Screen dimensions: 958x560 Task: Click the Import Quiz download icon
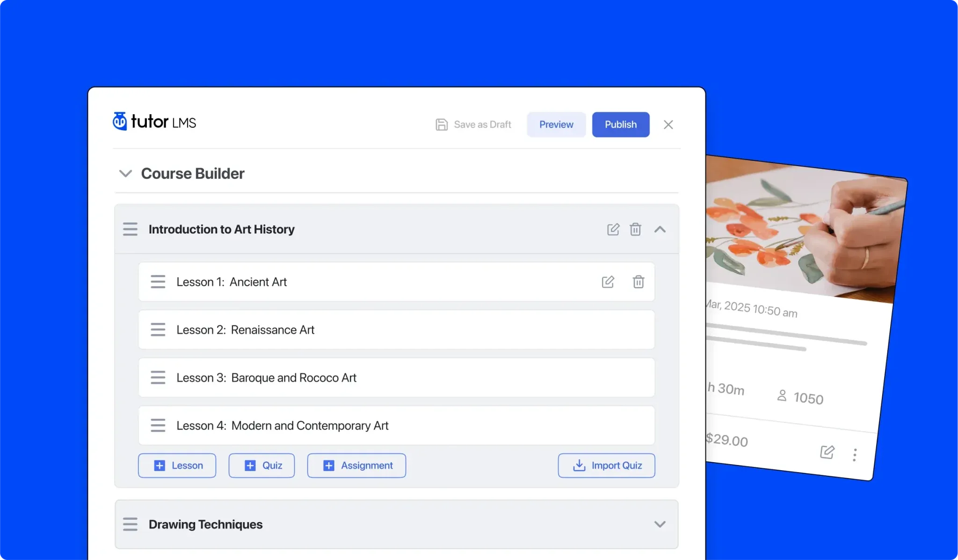point(578,465)
